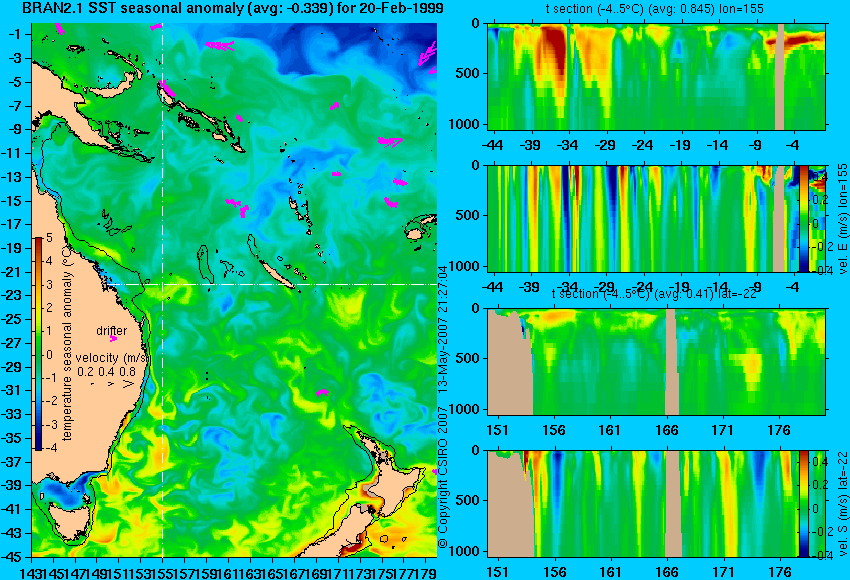Click the 'velocity (m/s)' legend text

coord(112,358)
